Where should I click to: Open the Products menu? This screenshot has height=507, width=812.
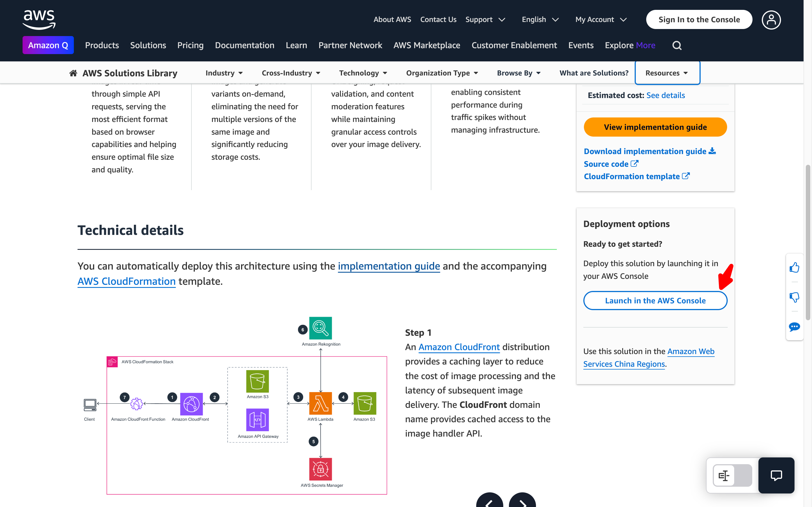click(102, 45)
